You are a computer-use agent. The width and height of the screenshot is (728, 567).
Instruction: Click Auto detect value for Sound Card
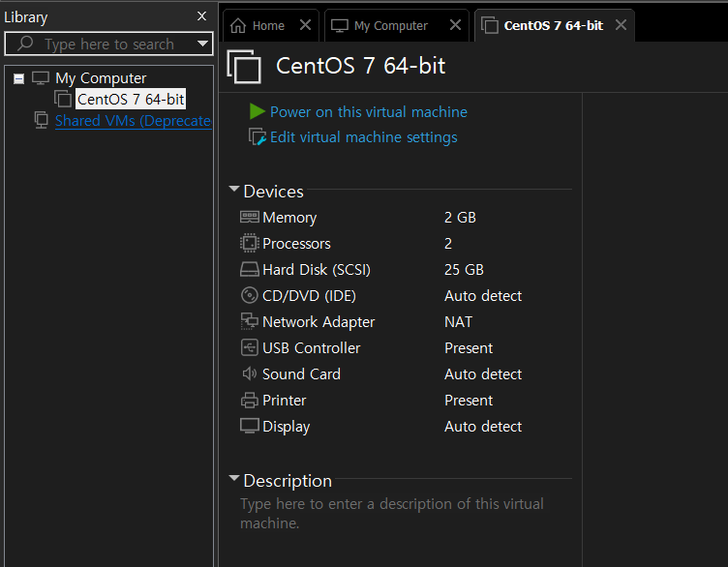tap(483, 374)
